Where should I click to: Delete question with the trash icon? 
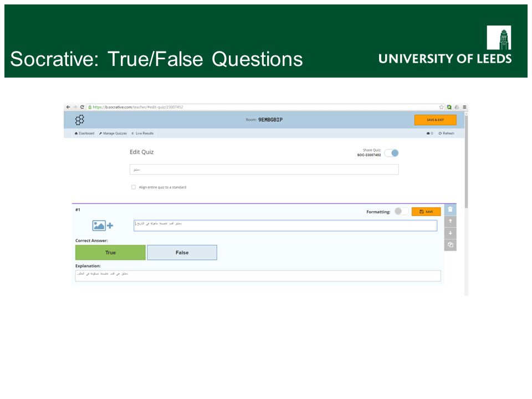450,209
